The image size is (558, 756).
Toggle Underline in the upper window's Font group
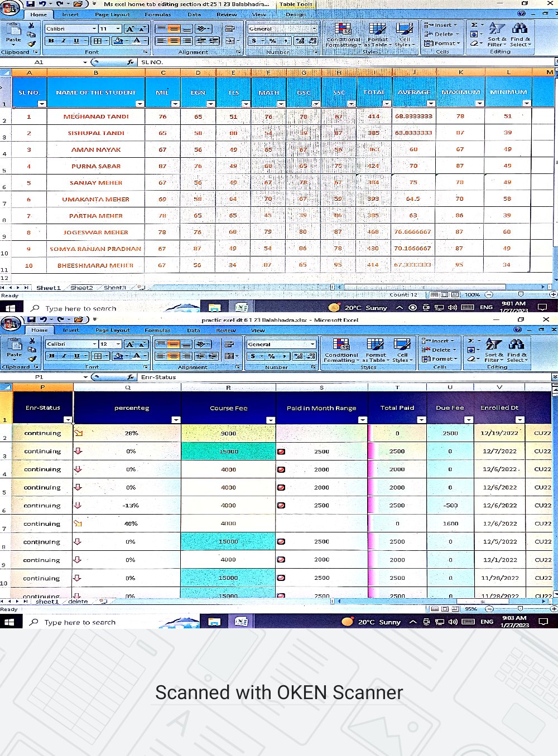click(76, 41)
